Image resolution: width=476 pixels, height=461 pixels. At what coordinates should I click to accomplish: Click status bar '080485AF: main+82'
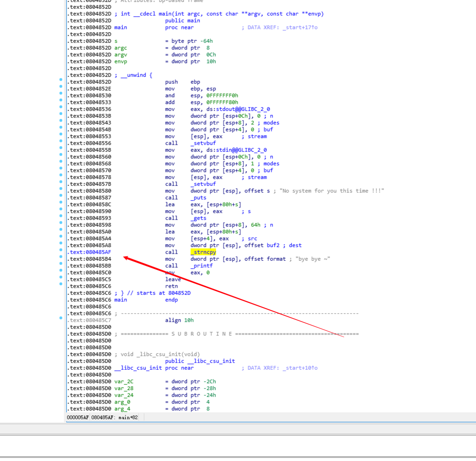click(115, 417)
